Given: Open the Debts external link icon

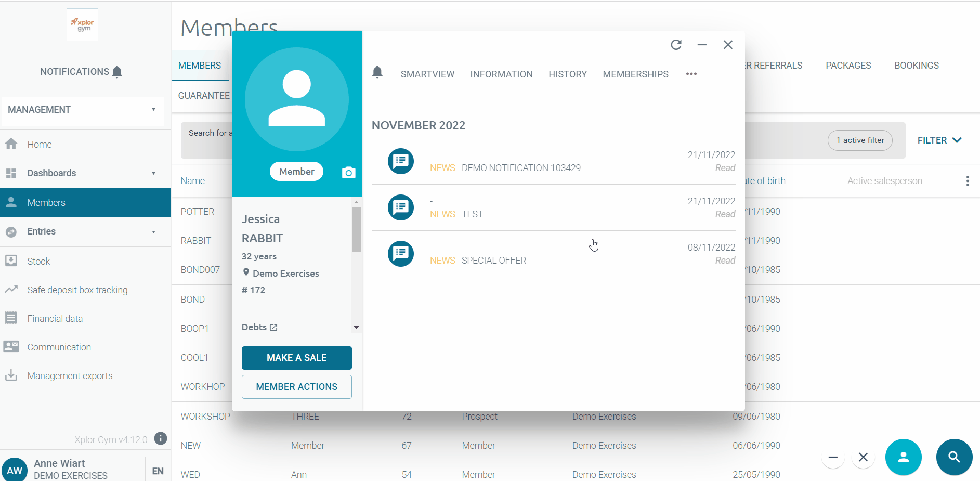Looking at the screenshot, I should tap(273, 328).
